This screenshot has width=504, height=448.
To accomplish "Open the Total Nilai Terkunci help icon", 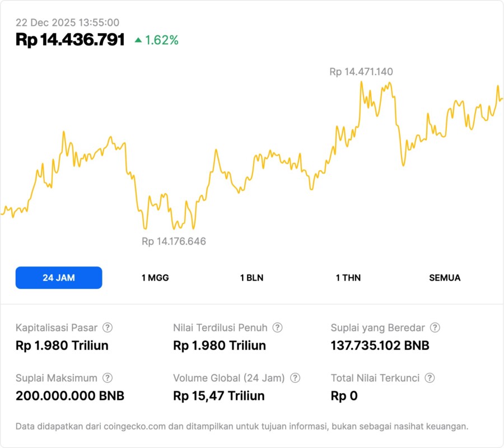I will 430,378.
